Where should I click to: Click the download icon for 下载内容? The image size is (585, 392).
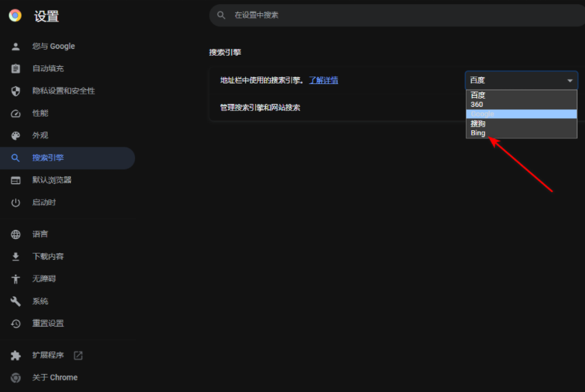16,256
